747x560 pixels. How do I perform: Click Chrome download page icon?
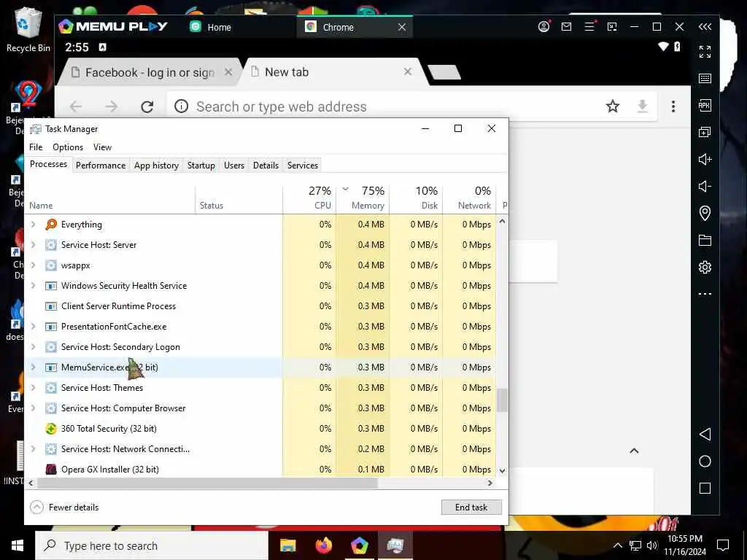pyautogui.click(x=643, y=106)
